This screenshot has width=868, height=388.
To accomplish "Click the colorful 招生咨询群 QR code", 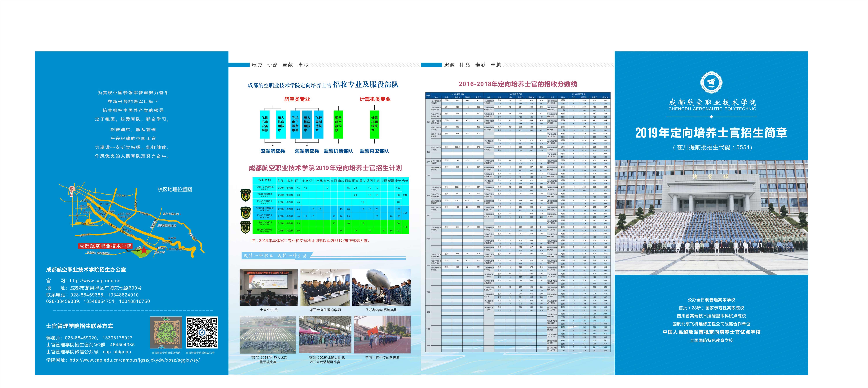I will coord(166,333).
